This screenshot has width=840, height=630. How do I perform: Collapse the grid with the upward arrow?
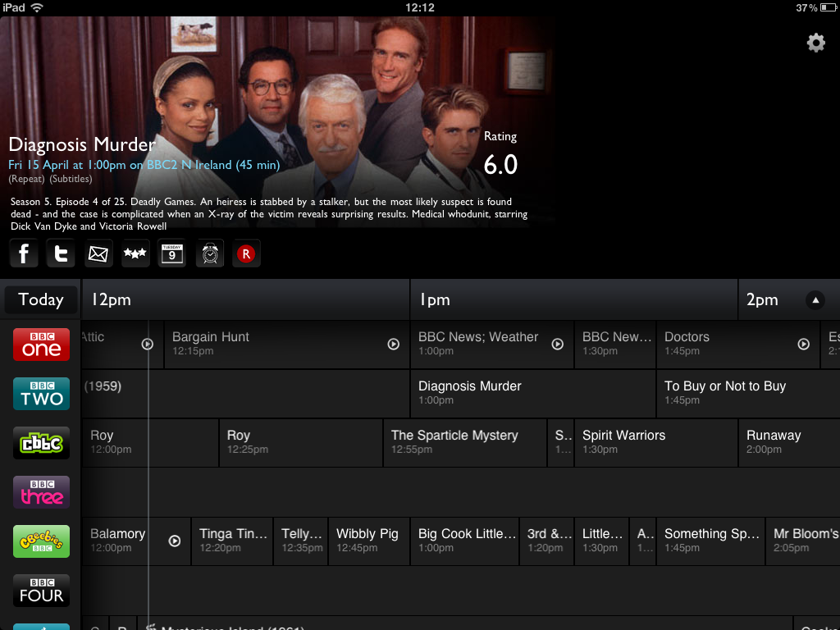(815, 299)
